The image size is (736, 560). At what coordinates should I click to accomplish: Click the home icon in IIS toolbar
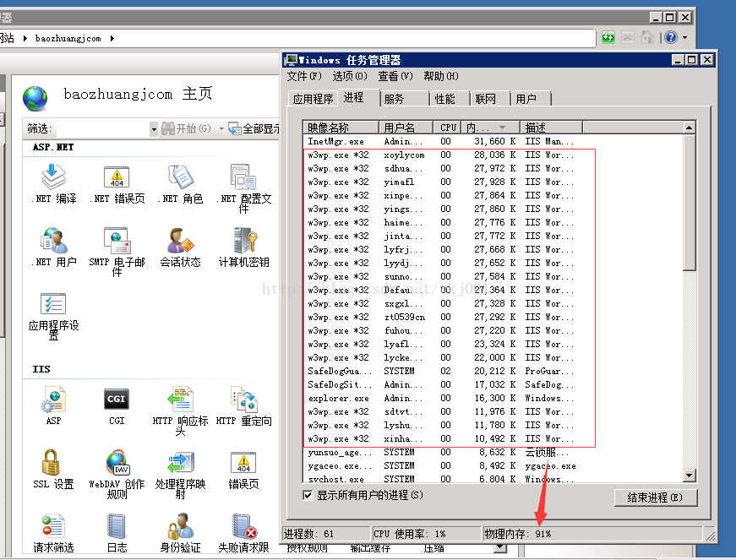click(x=647, y=37)
